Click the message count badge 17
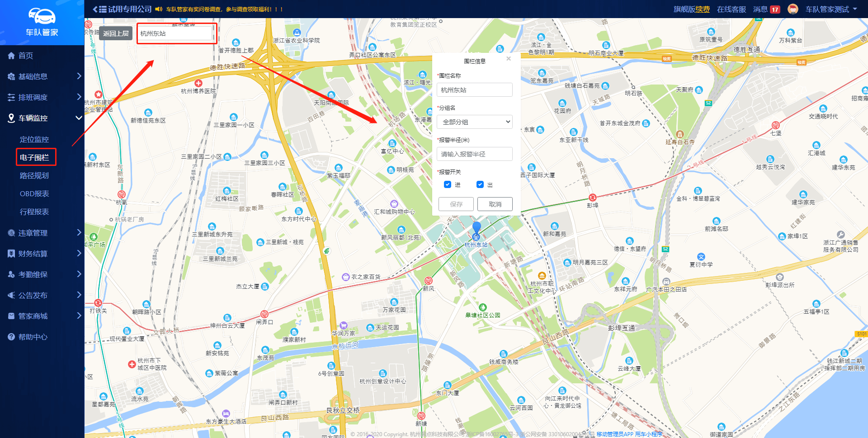This screenshot has width=868, height=438. pyautogui.click(x=775, y=9)
